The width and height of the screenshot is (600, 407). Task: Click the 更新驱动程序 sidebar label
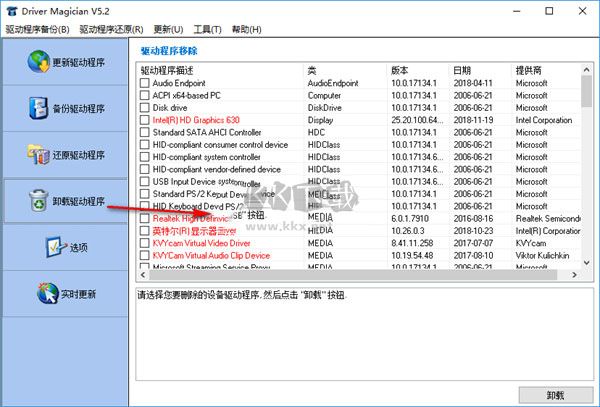(78, 62)
